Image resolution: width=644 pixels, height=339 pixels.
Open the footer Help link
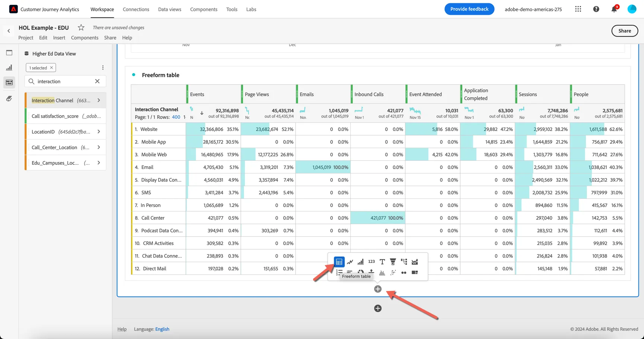122,329
